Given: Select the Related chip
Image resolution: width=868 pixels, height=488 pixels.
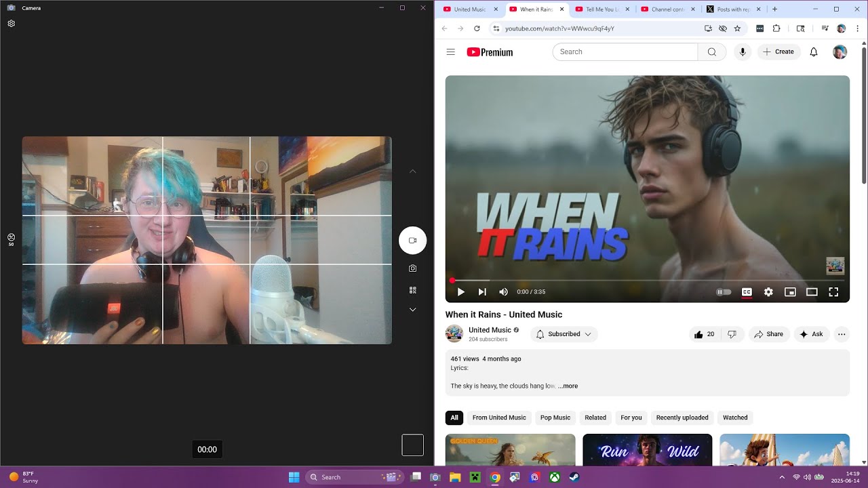Looking at the screenshot, I should point(595,418).
